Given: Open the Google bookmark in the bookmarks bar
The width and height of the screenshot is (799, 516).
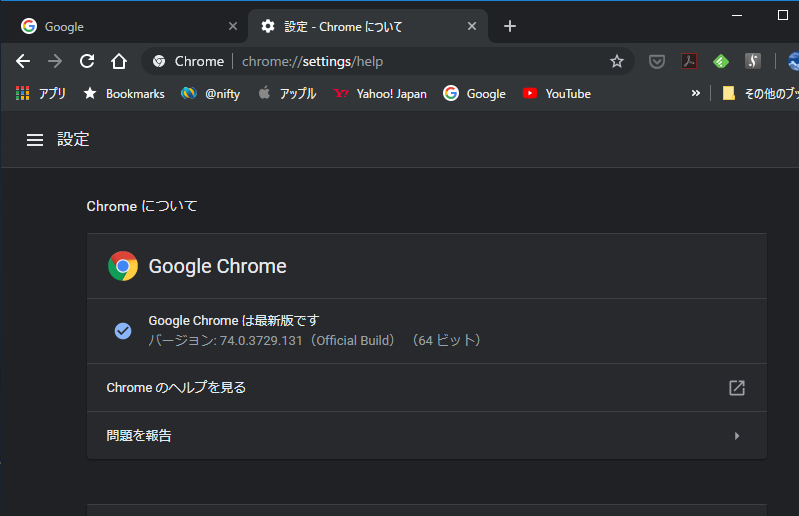Looking at the screenshot, I should (x=474, y=94).
